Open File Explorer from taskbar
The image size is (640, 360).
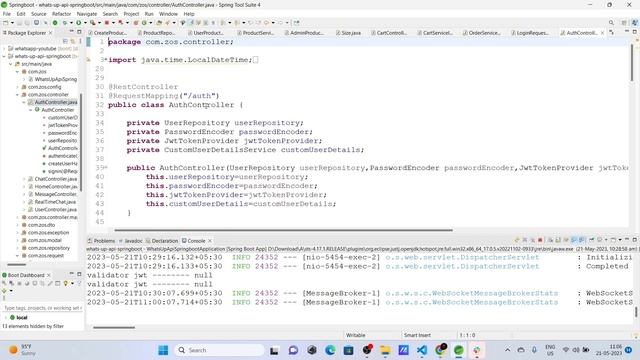(385, 350)
